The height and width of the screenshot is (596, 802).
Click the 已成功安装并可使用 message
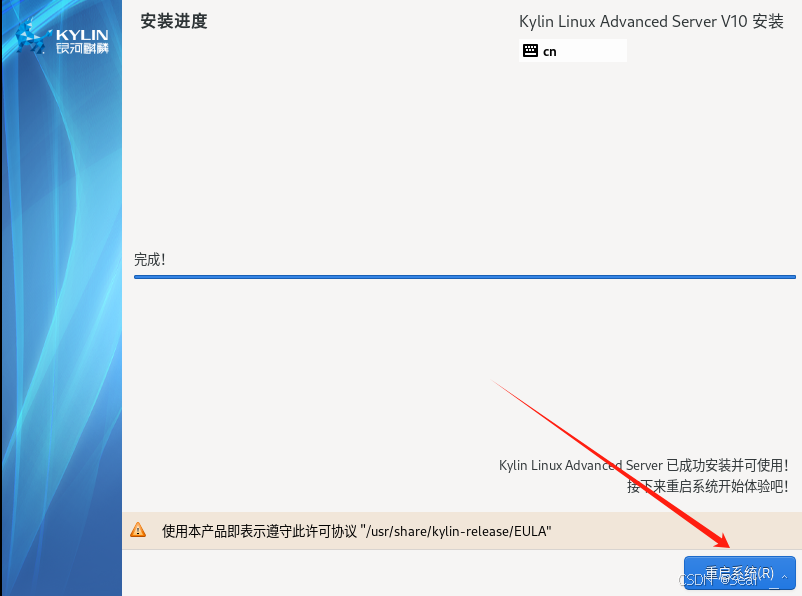click(x=643, y=465)
